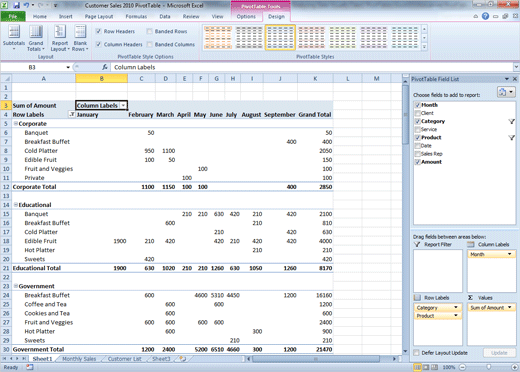
Task: Open the field list layout options icon
Action: 506,92
